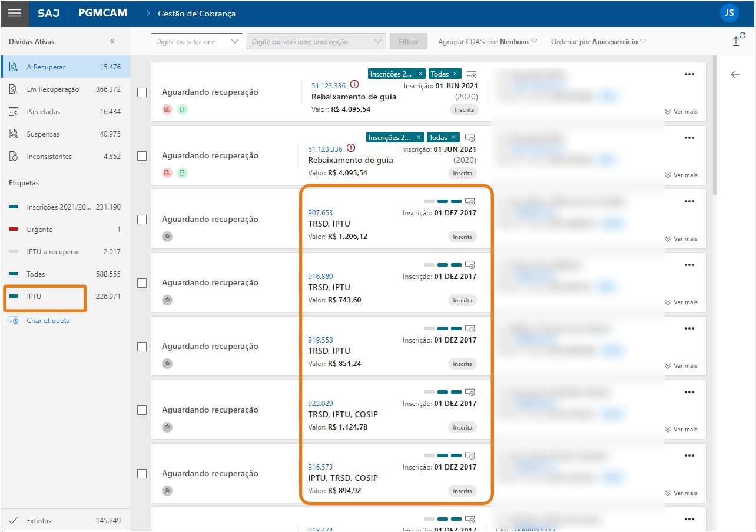Open the hamburger main menu
The image size is (756, 532).
point(14,13)
